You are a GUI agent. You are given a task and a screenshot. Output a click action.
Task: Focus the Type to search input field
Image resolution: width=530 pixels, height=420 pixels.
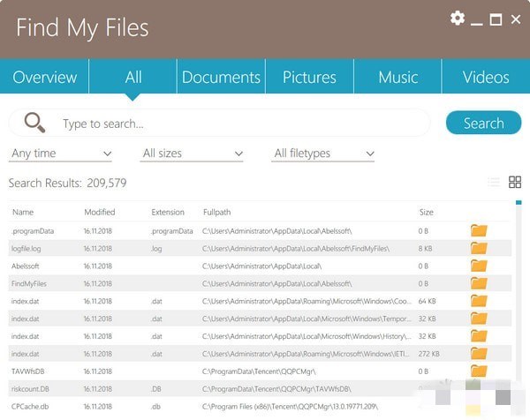tap(238, 124)
